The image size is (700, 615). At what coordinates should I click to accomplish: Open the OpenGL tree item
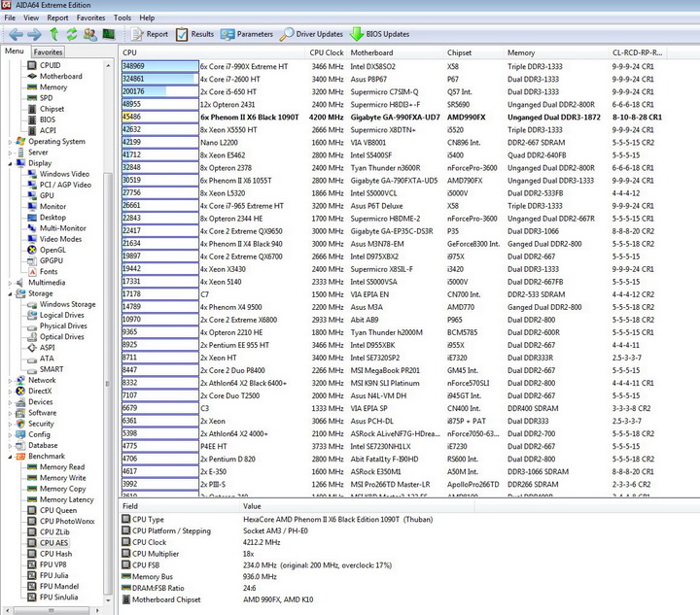point(52,250)
